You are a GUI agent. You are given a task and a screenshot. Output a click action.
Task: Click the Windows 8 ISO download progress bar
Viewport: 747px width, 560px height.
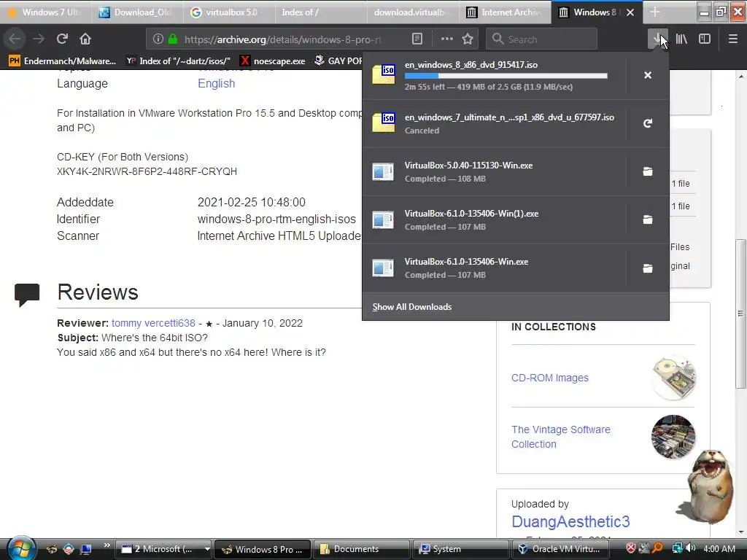pyautogui.click(x=506, y=76)
